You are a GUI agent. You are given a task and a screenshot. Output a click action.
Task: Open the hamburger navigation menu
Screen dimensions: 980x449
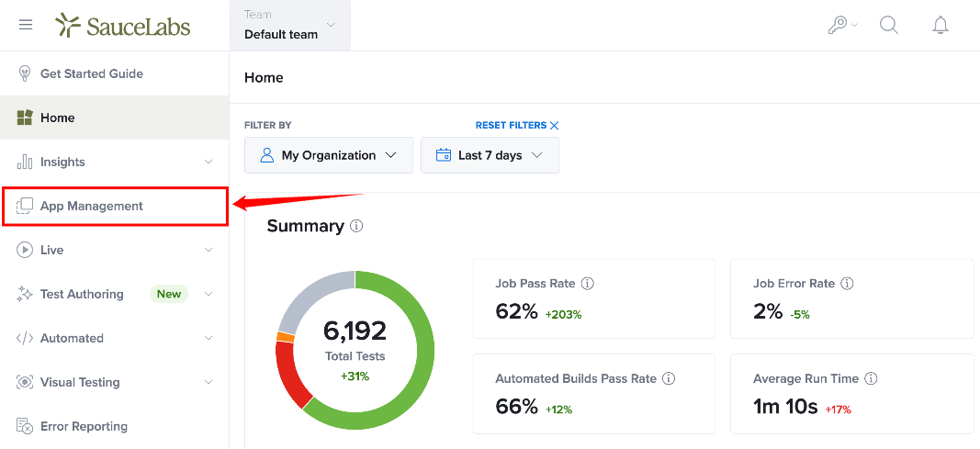26,25
